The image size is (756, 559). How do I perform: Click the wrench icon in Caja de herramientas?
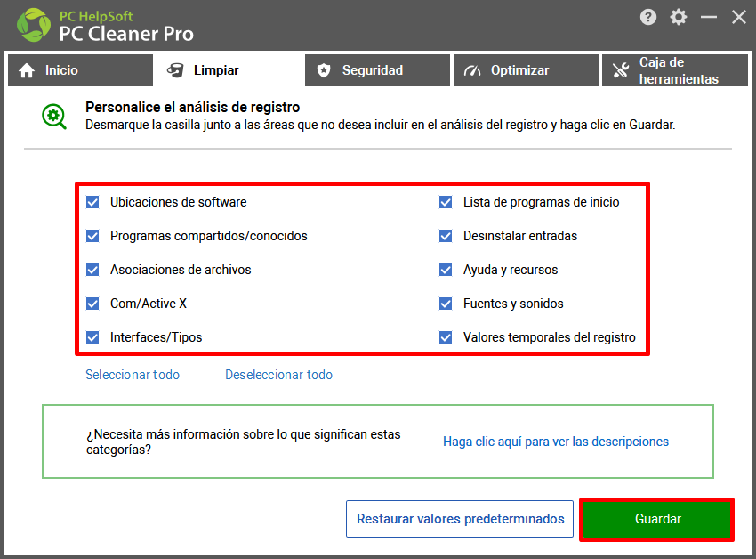tap(621, 70)
